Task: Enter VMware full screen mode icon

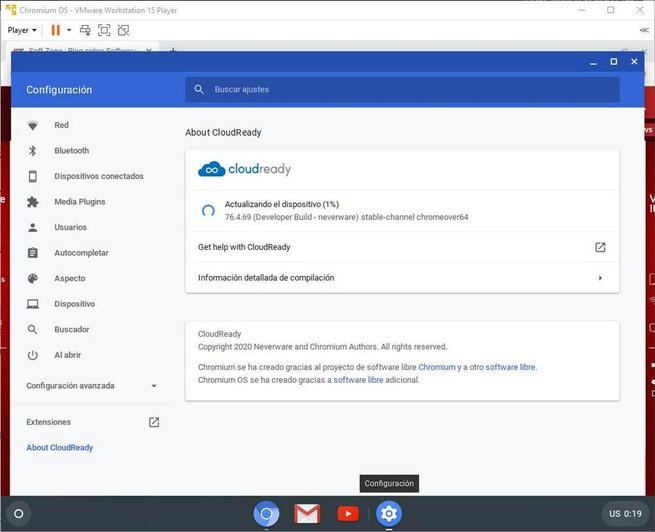Action: pyautogui.click(x=104, y=30)
